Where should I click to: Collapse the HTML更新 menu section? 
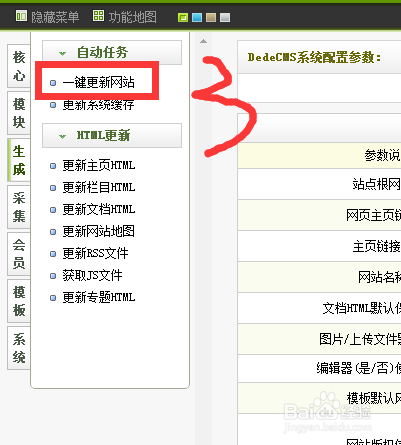coord(112,135)
